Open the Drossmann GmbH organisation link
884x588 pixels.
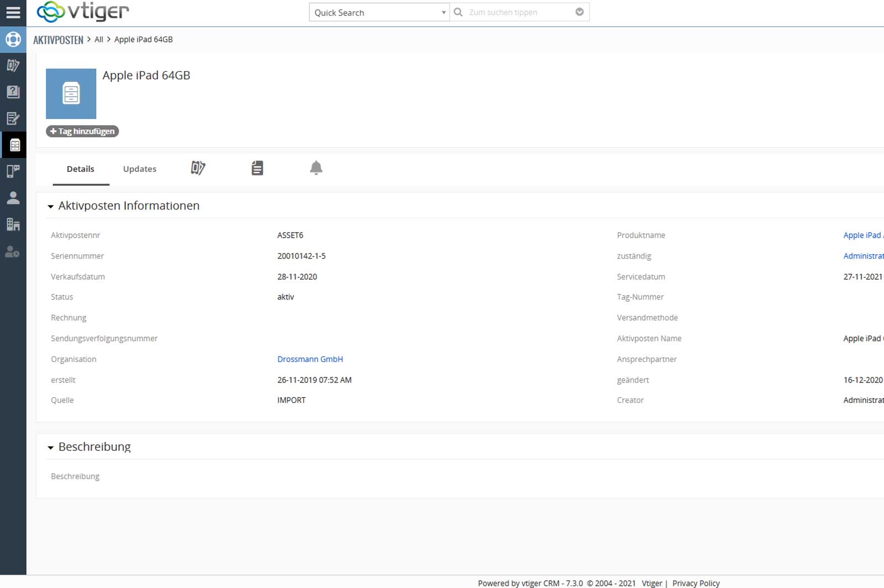(310, 359)
